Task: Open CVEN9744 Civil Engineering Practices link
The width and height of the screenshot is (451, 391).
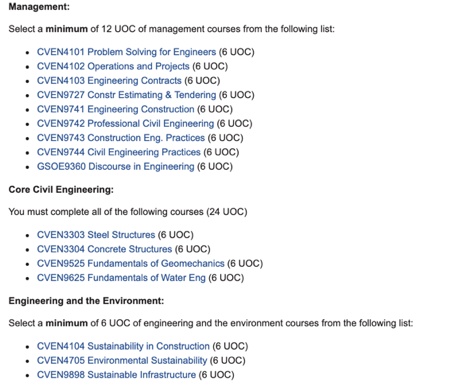Action: (119, 152)
